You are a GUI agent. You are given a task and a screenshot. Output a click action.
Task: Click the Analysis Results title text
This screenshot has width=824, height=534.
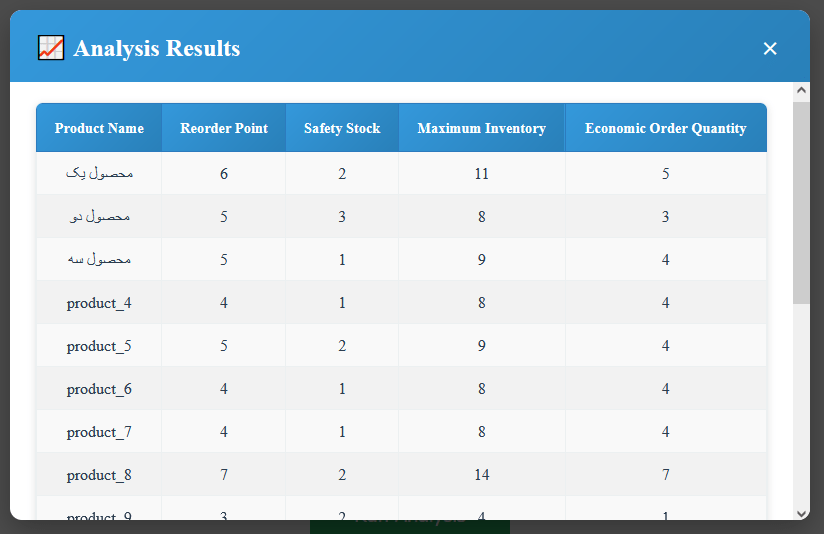pos(157,48)
